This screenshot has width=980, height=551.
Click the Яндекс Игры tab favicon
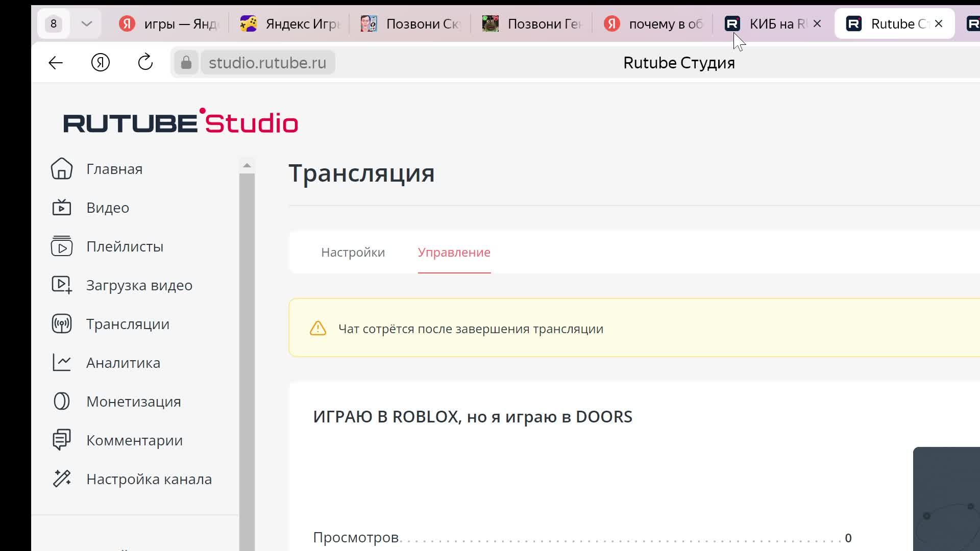tap(249, 23)
